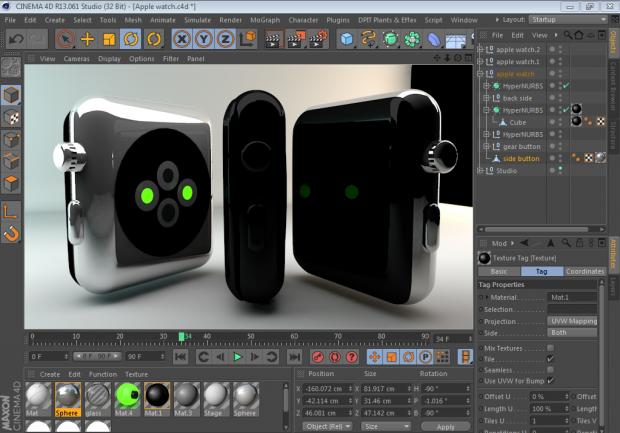Toggle the Snap magnet icon
The width and height of the screenshot is (620, 433).
(x=11, y=233)
